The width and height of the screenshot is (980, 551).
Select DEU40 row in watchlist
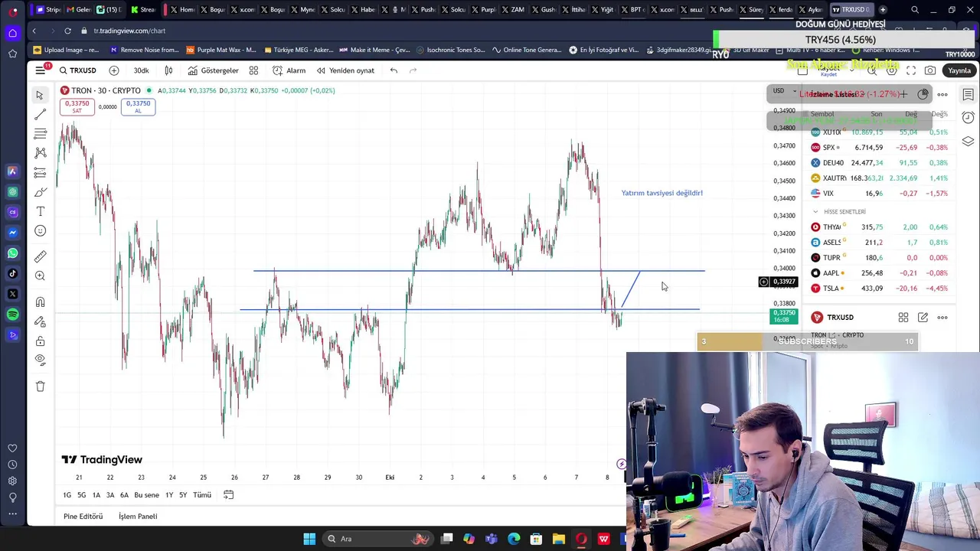click(880, 163)
